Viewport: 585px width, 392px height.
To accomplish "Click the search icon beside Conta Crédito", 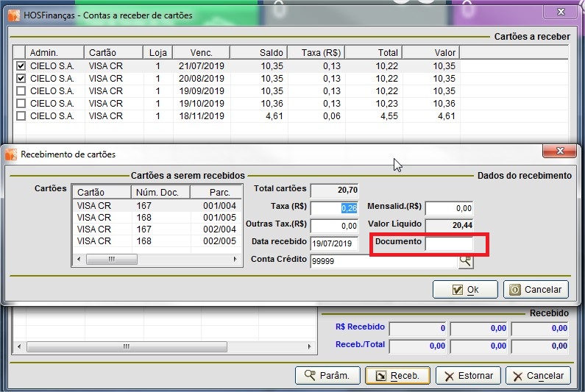I will [465, 260].
